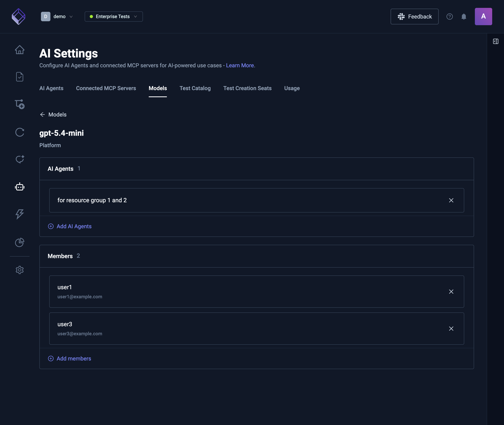Click the help question mark icon
Screen dimensions: 504x425
pyautogui.click(x=449, y=17)
